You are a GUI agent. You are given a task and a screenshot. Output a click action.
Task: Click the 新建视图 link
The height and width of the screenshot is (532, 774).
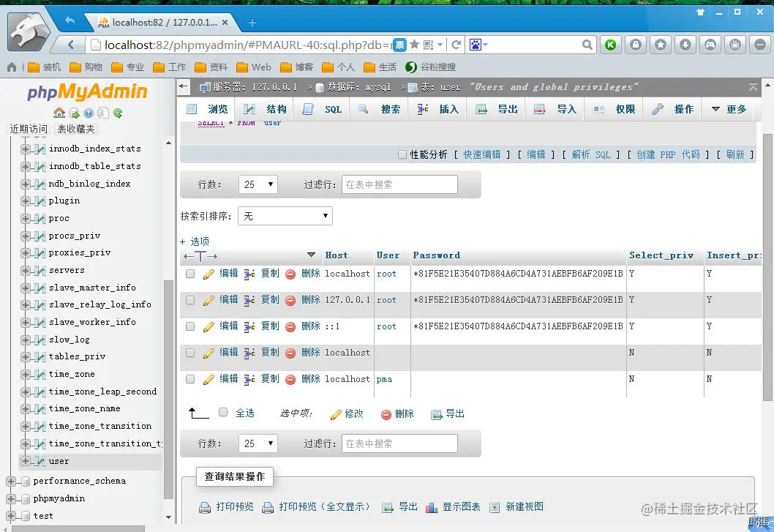525,507
